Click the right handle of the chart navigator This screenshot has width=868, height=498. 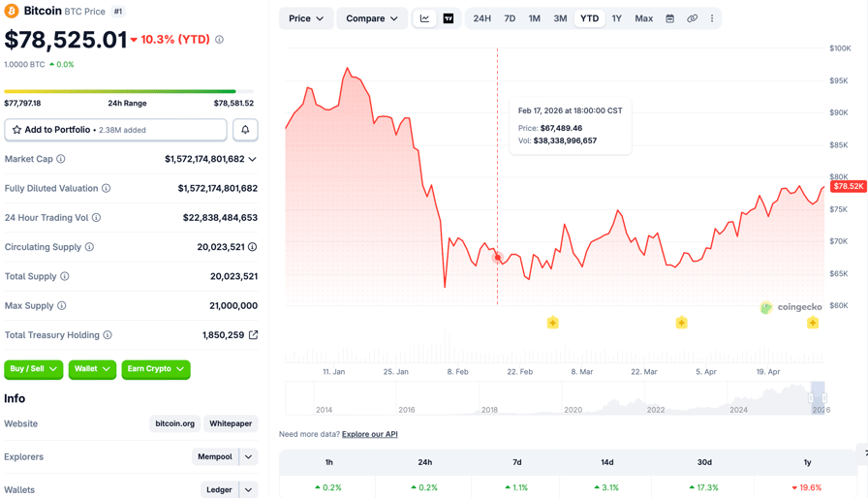click(x=824, y=398)
